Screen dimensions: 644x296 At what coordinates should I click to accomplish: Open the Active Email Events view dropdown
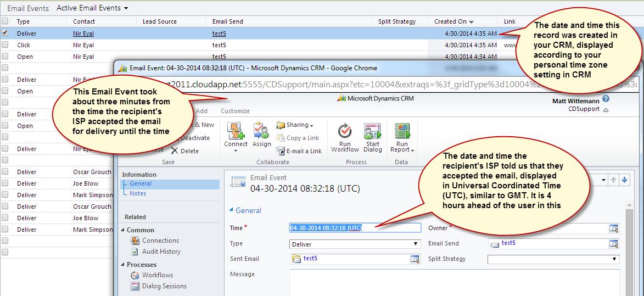click(92, 8)
